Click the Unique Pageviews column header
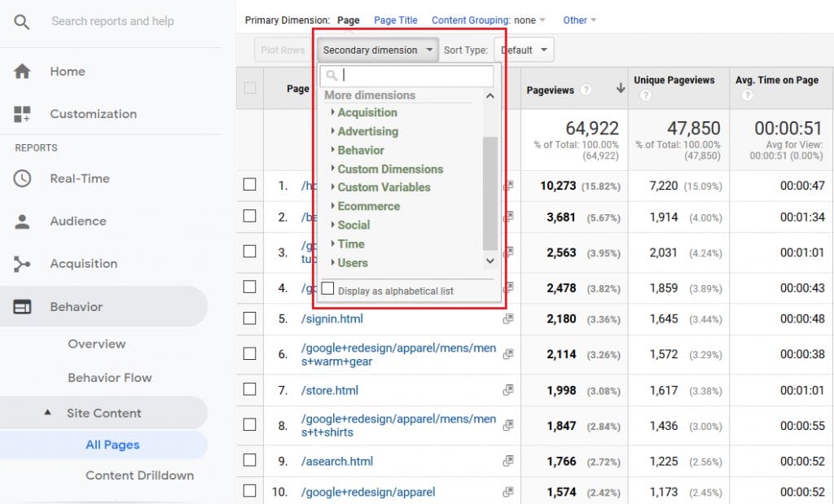Image resolution: width=834 pixels, height=504 pixels. pyautogui.click(x=674, y=80)
